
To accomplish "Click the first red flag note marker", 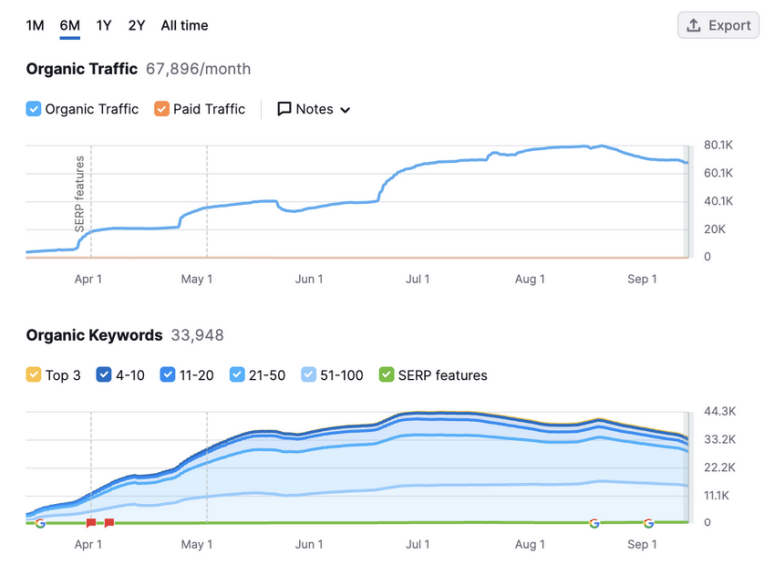I will tap(91, 522).
